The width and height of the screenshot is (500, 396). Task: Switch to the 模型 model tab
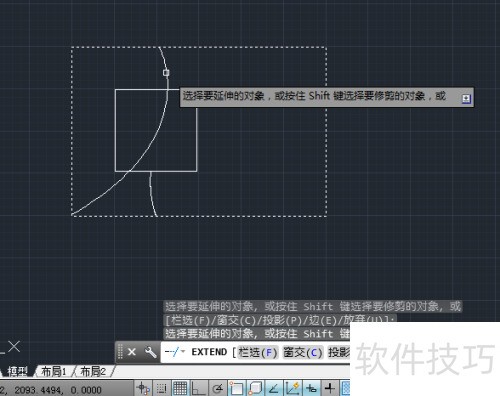pyautogui.click(x=17, y=371)
